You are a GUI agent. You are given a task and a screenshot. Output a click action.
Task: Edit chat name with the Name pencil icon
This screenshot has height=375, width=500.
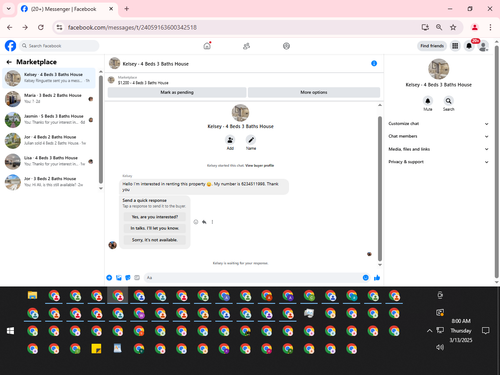(251, 140)
